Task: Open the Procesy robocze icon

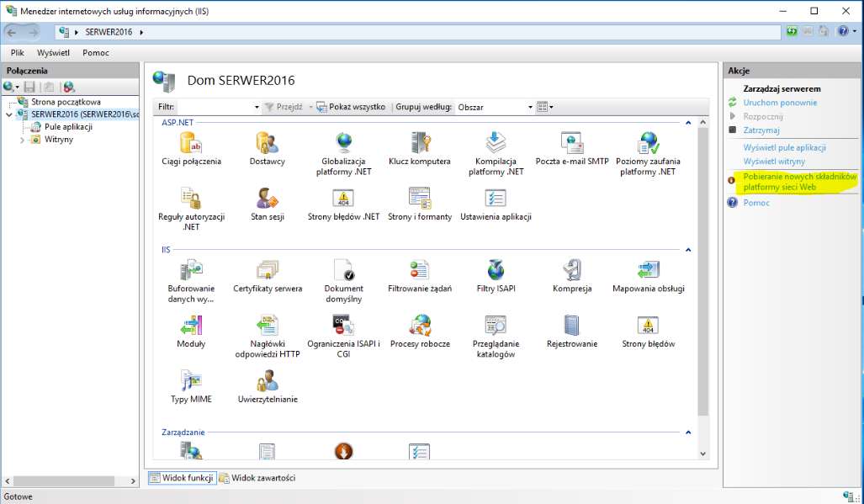Action: click(x=420, y=326)
